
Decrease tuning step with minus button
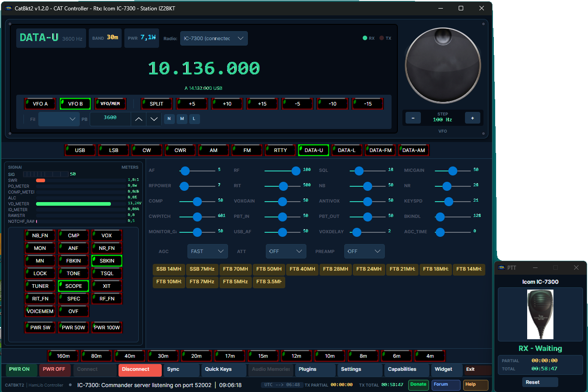[x=413, y=118]
